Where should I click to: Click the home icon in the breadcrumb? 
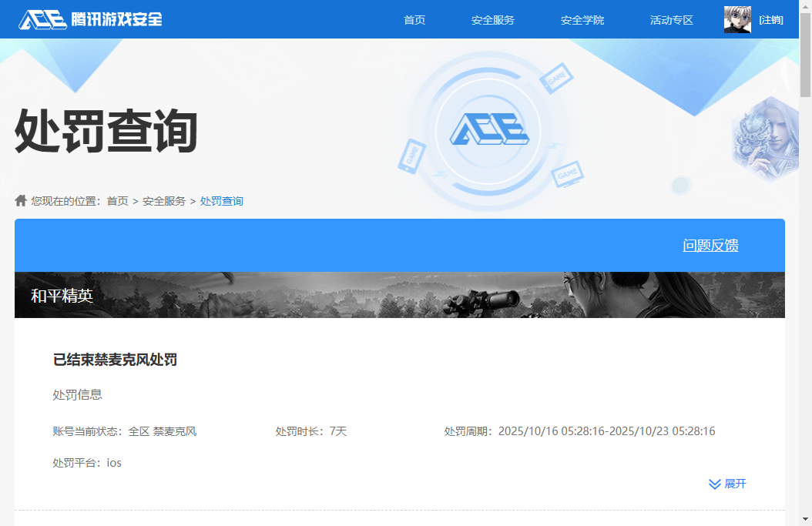pyautogui.click(x=21, y=200)
